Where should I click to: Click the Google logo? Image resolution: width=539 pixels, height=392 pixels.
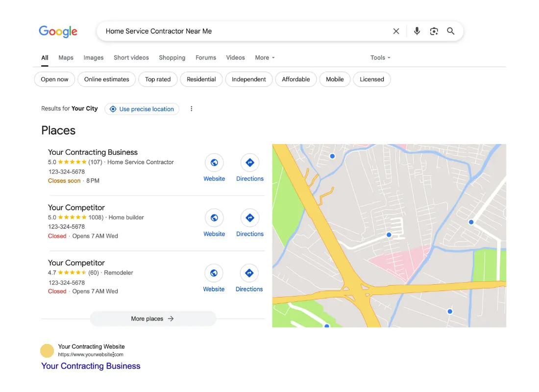click(x=58, y=32)
